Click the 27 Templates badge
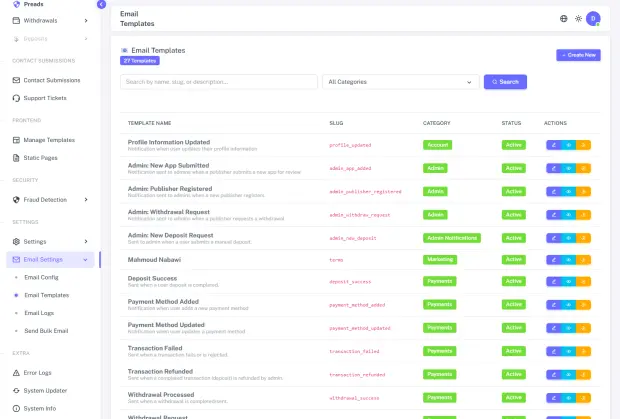Viewport: 620px width, 419px height. 140,60
